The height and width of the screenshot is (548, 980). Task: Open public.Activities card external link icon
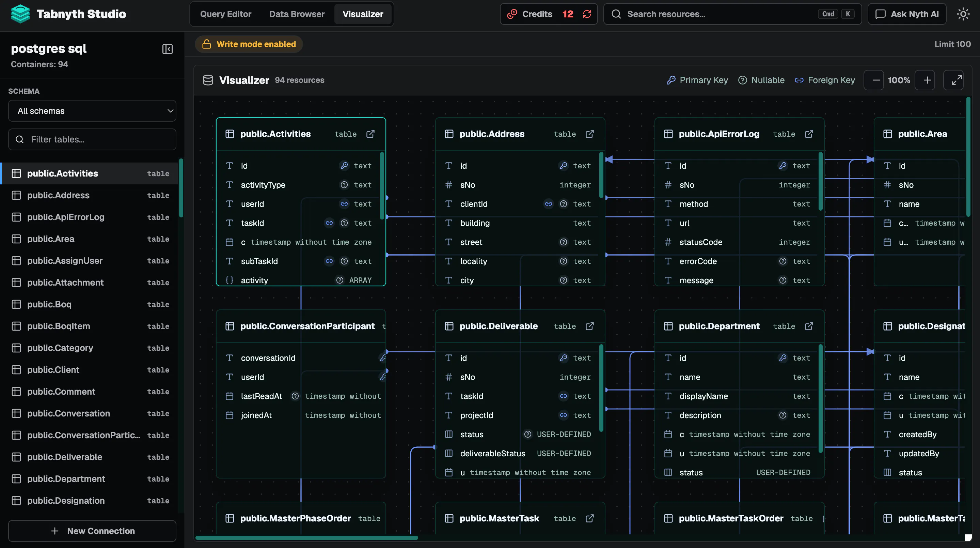pos(370,134)
